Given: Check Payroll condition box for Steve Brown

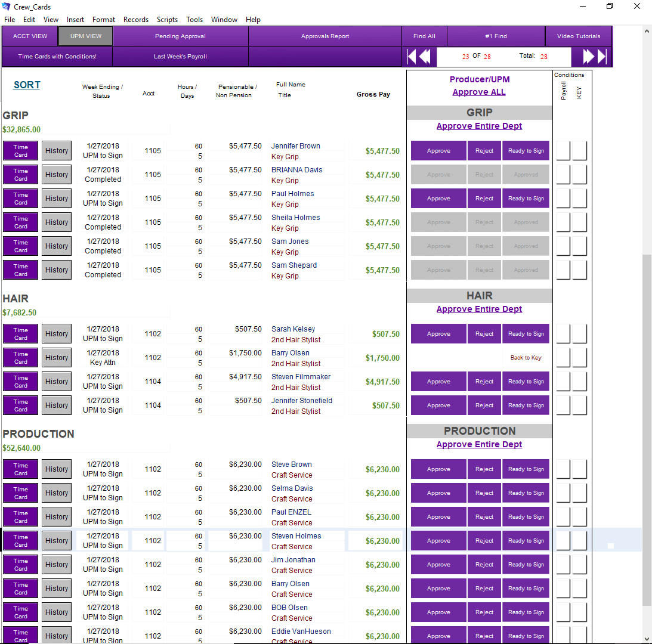Looking at the screenshot, I should (x=563, y=469).
